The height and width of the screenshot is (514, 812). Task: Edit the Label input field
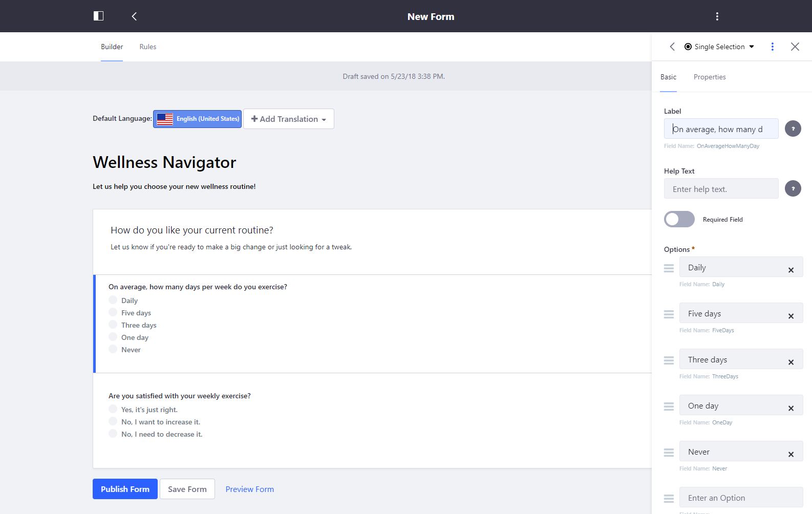pyautogui.click(x=721, y=128)
